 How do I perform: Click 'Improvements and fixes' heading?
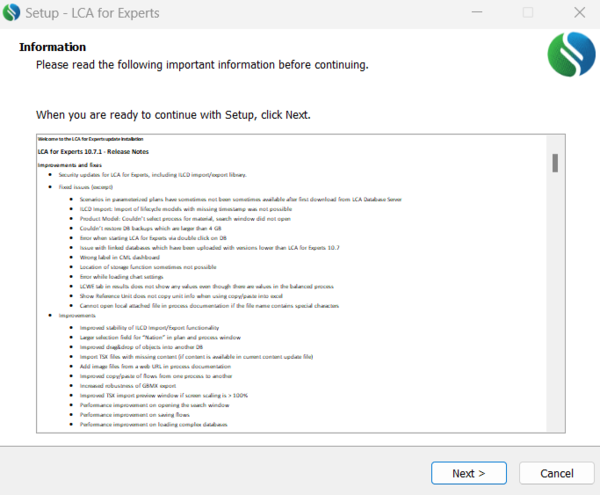[x=70, y=165]
